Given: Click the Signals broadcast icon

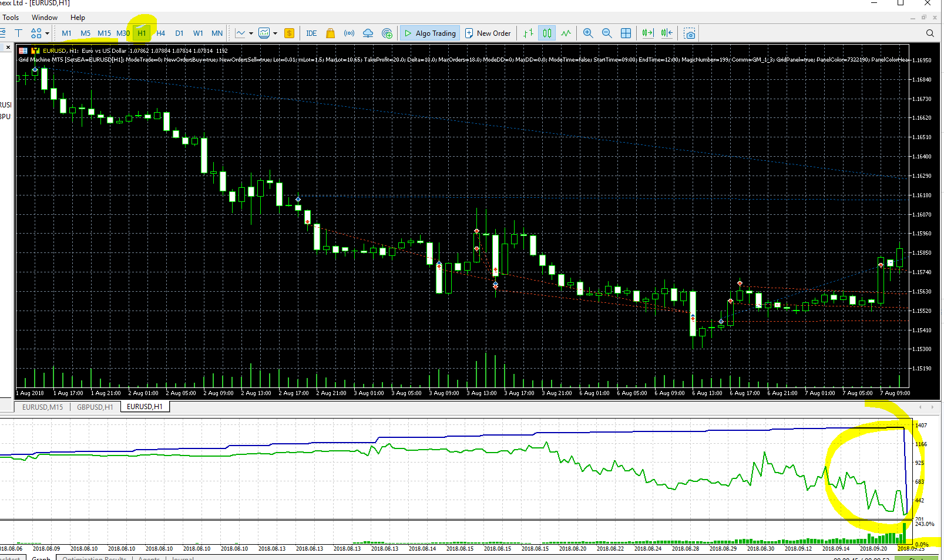Looking at the screenshot, I should (349, 33).
